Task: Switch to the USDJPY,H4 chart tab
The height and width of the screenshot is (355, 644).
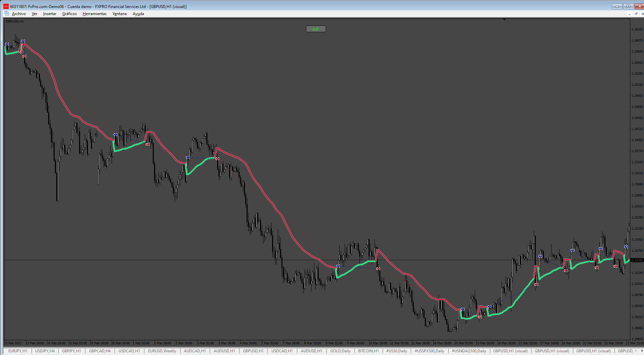Action: tap(45, 351)
